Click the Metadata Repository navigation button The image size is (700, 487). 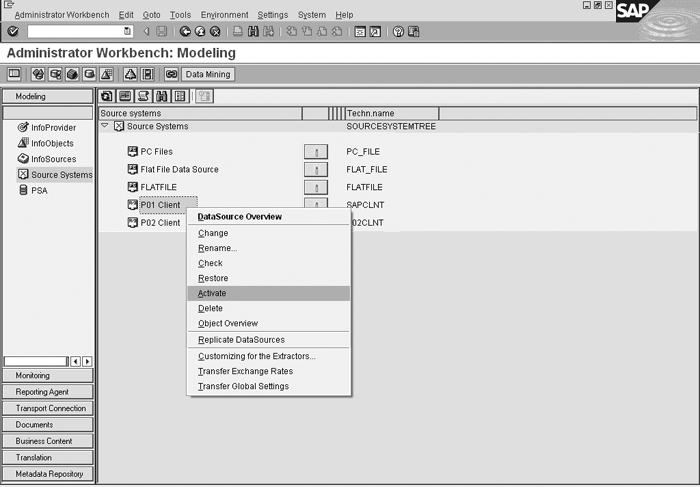tap(48, 474)
